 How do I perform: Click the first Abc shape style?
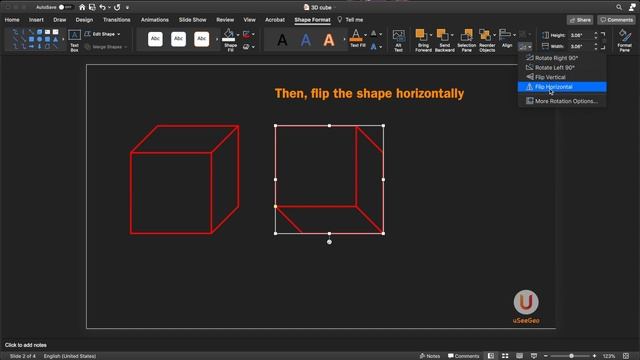(x=155, y=39)
